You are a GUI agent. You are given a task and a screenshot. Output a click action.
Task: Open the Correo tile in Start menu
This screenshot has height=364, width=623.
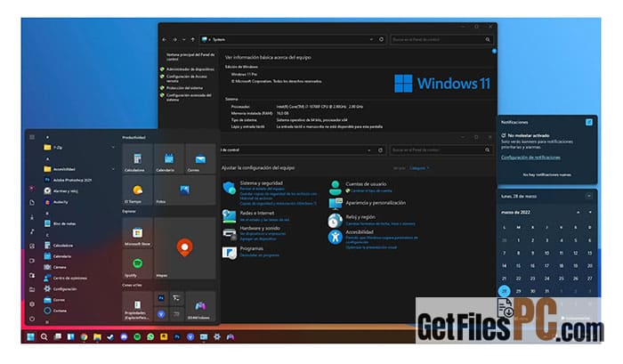pos(200,159)
